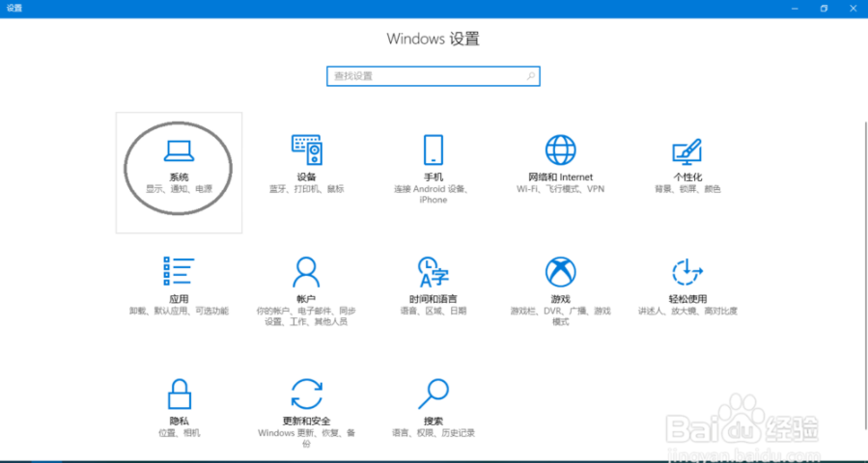Click the 卸载、默认应用、可选功能 description

(x=179, y=311)
